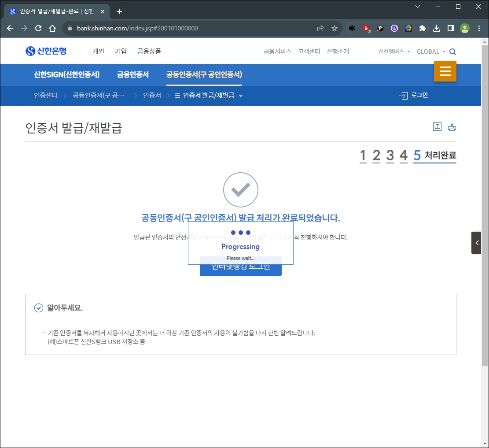
Task: Click the browser home icon
Action: (x=52, y=28)
